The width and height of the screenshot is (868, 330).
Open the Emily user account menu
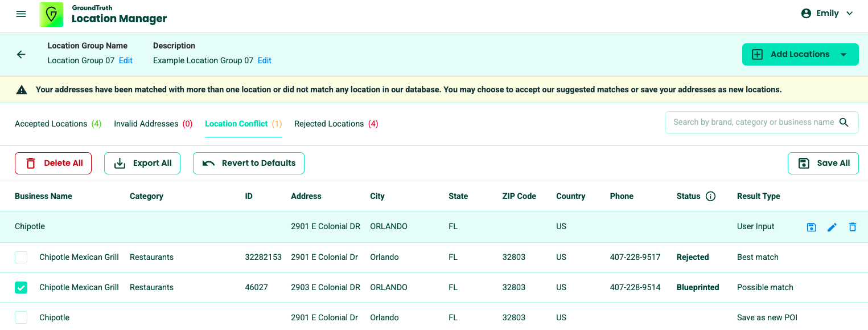tap(827, 14)
